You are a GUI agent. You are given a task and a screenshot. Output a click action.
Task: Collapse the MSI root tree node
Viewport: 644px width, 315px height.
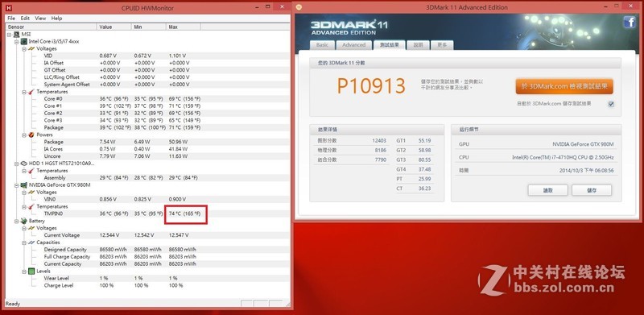tap(10, 35)
